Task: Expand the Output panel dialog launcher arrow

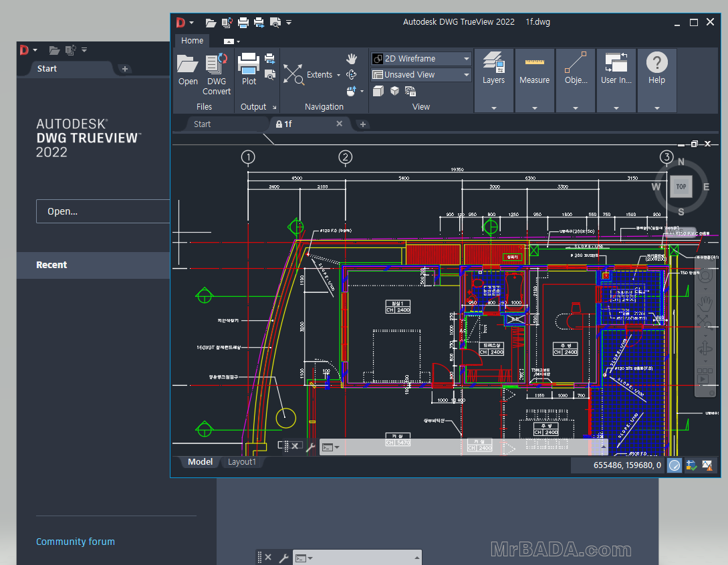Action: point(274,107)
